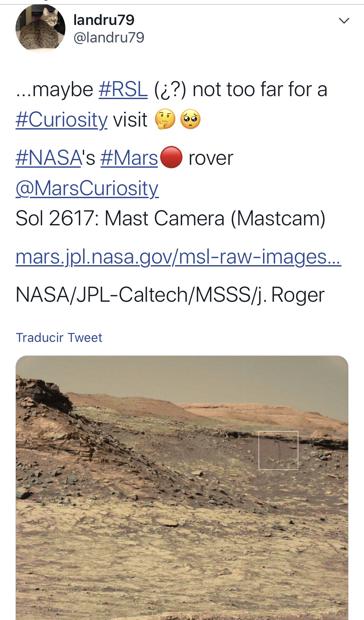The height and width of the screenshot is (620, 364).
Task: Follow the #NASA hashtag link
Action: click(x=49, y=158)
